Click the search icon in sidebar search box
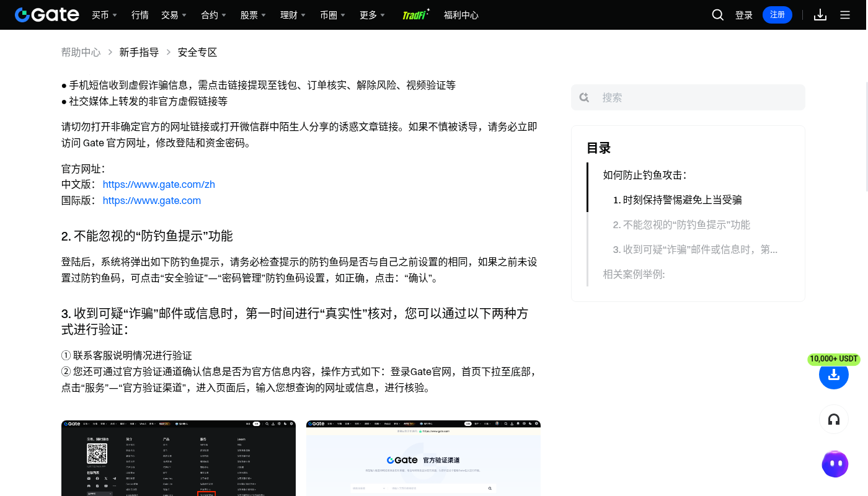868x496 pixels. 584,97
